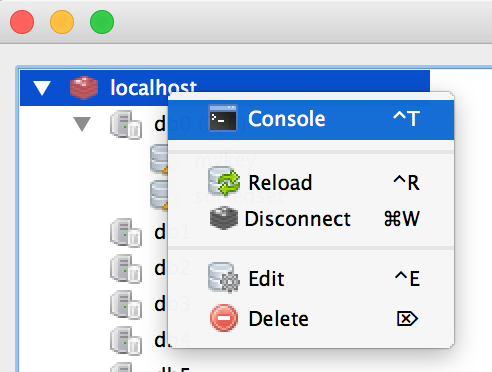This screenshot has width=492, height=372.
Task: Collapse the localhost connection tree
Action: tap(42, 88)
